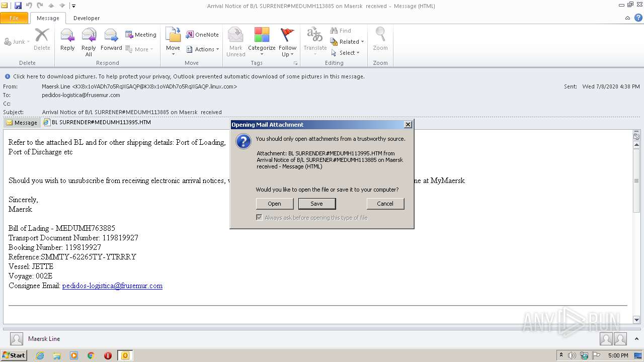Click Save in attachment dialog
Viewport: 644px width, 362px height.
pyautogui.click(x=316, y=204)
